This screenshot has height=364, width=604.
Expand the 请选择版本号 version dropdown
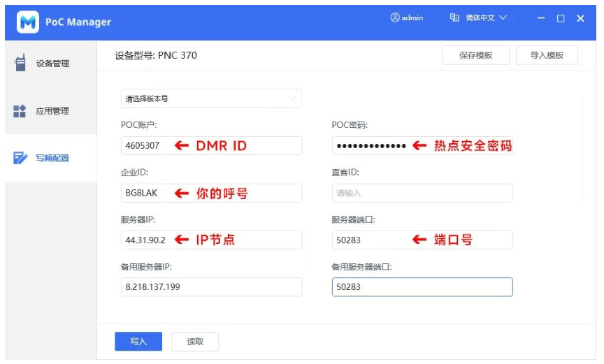point(210,99)
